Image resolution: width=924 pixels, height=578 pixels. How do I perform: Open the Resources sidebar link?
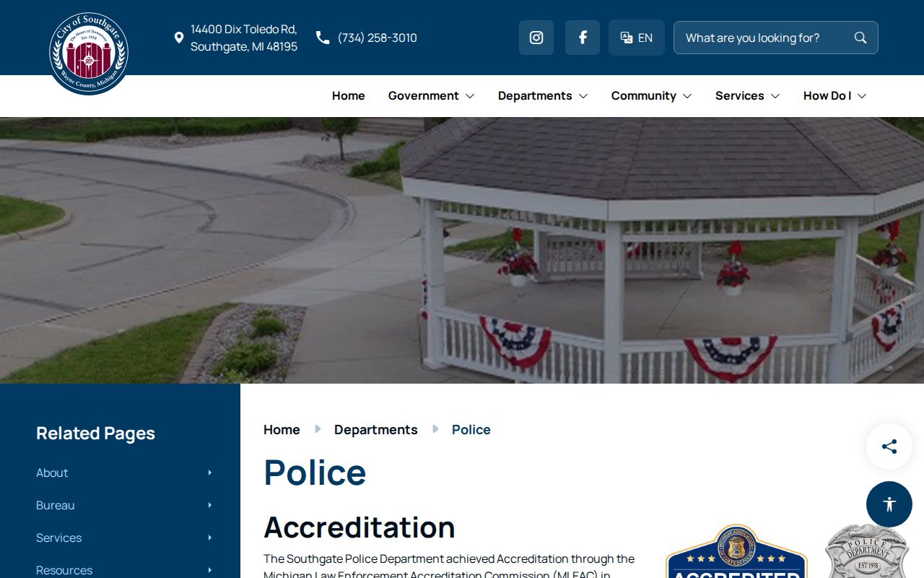click(x=64, y=570)
